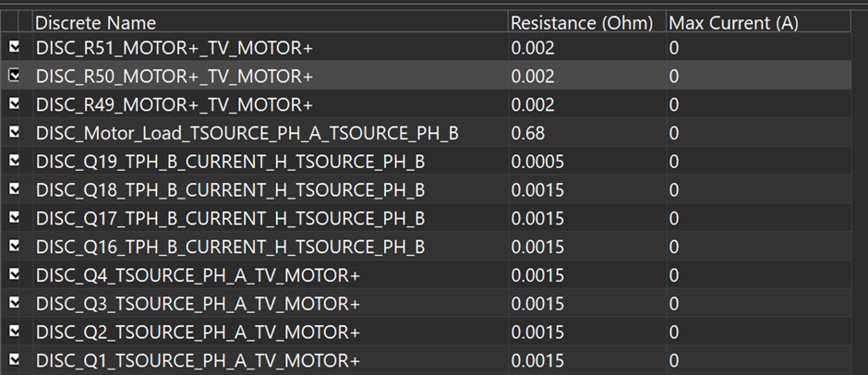Viewport: 868px width, 375px height.
Task: Select the DISC_Q3_TSOURCE_PH_A_TV_MOTOR+ name cell
Action: pos(198,304)
